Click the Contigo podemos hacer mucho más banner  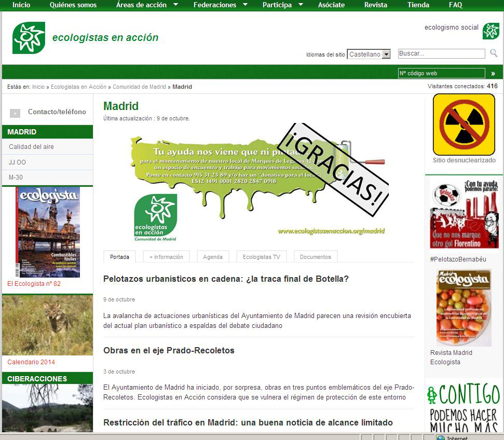click(x=464, y=407)
